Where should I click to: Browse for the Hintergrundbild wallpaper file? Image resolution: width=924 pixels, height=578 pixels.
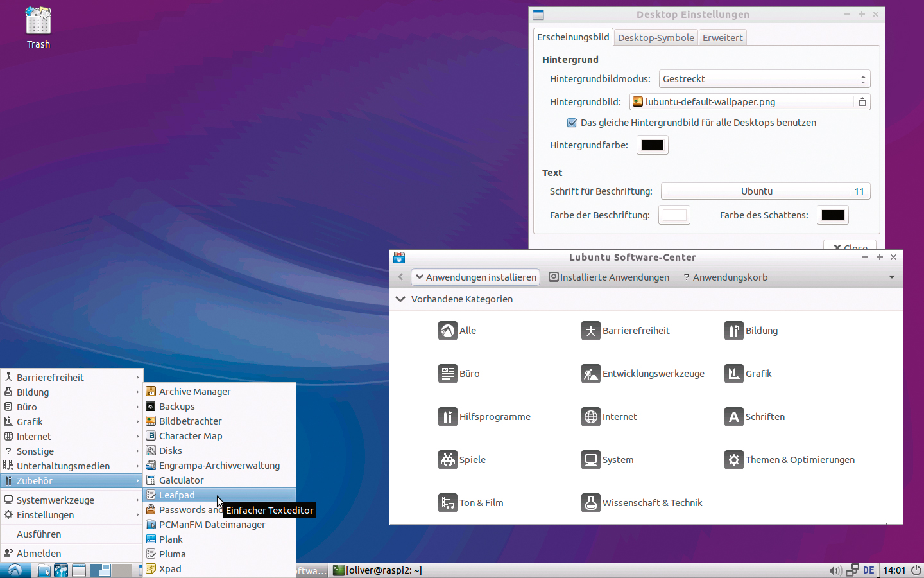tap(750, 102)
